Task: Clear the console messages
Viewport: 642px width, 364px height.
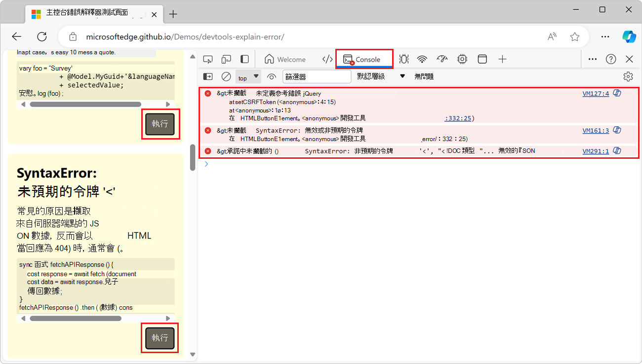Action: 226,76
